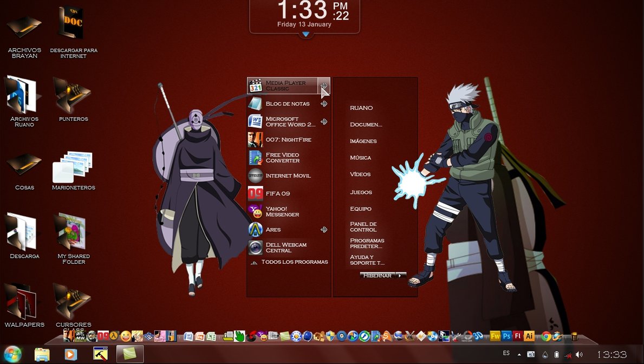Expand Bloc de notas jump list arrow

click(324, 103)
